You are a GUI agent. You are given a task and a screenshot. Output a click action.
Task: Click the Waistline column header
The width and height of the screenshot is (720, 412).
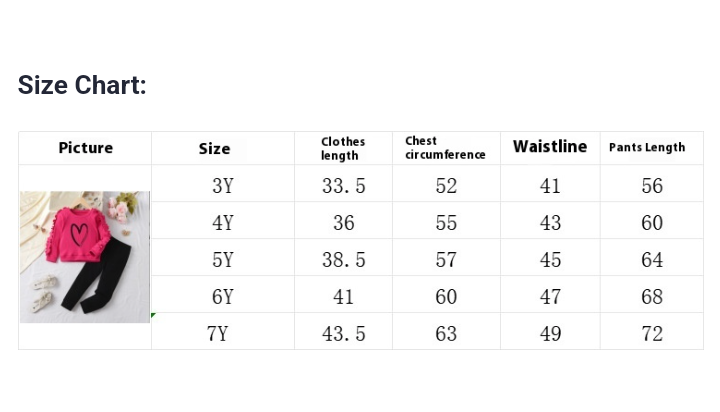(x=550, y=147)
